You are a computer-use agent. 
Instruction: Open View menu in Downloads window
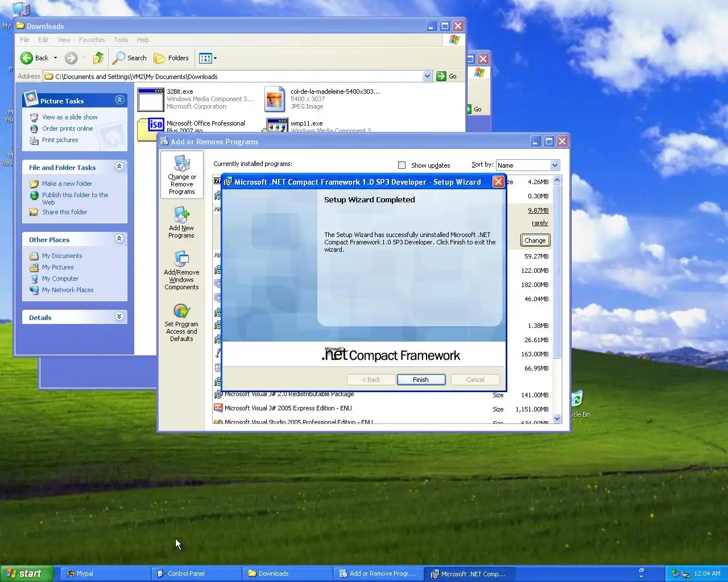(x=64, y=40)
